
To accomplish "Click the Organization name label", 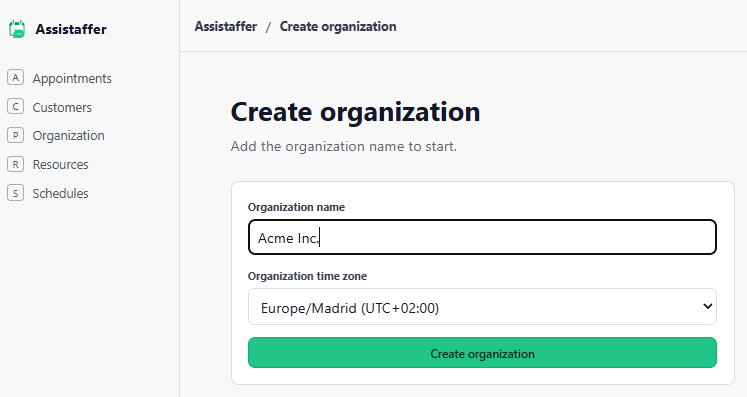I will [296, 207].
